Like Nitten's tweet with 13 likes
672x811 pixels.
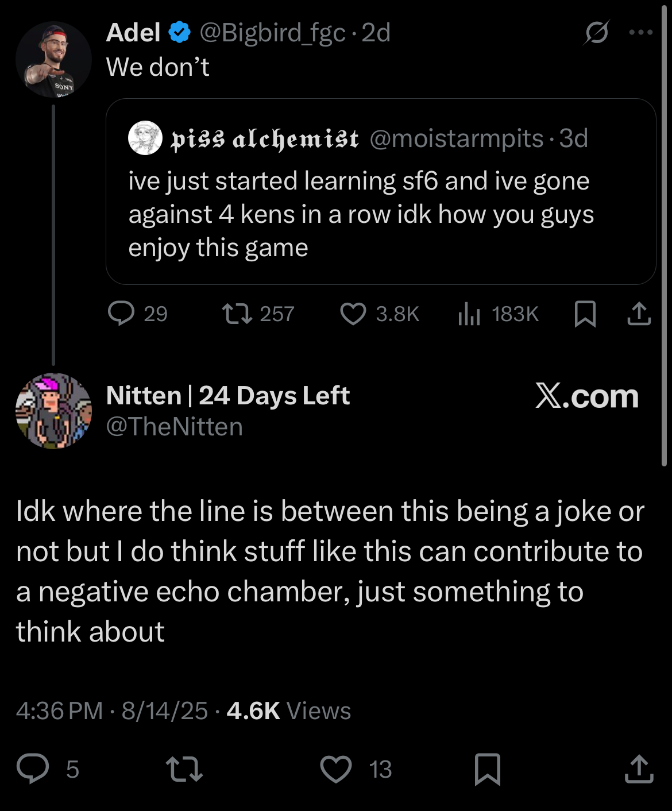click(x=336, y=769)
